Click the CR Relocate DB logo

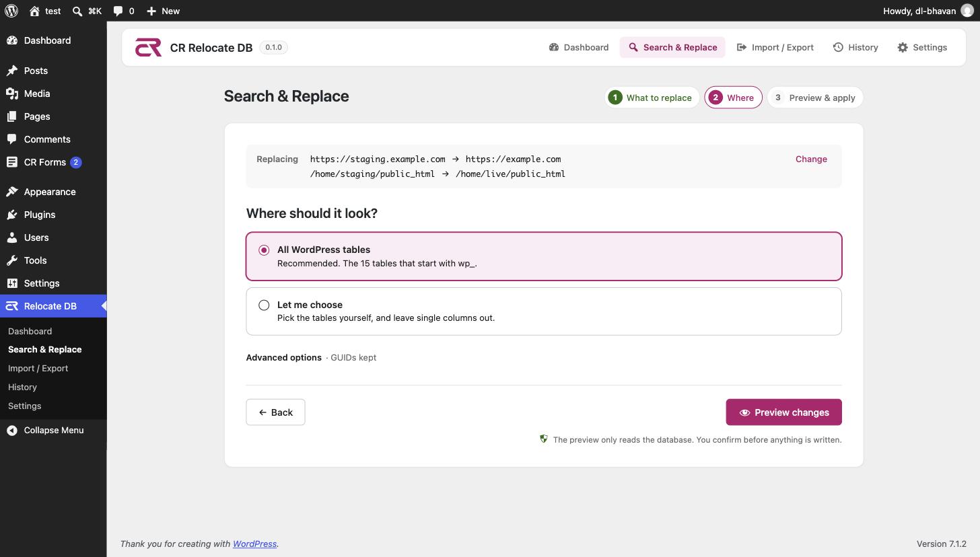pos(148,47)
